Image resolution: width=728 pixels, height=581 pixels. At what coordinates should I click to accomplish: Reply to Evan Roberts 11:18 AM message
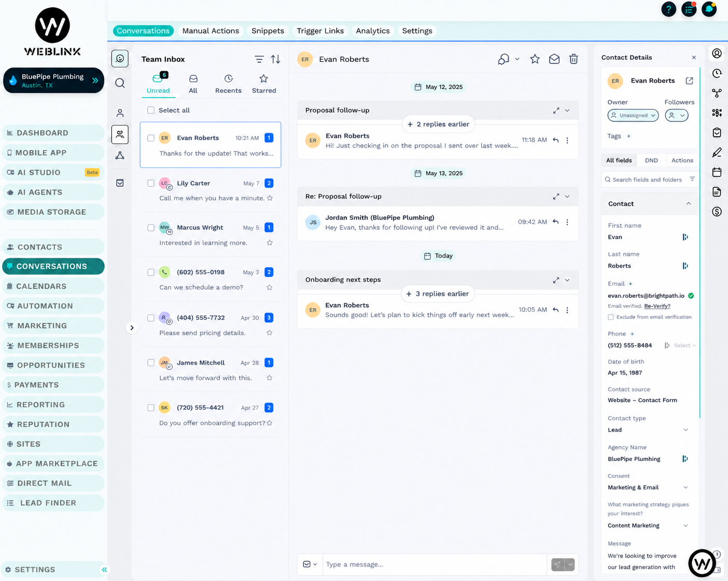click(556, 140)
